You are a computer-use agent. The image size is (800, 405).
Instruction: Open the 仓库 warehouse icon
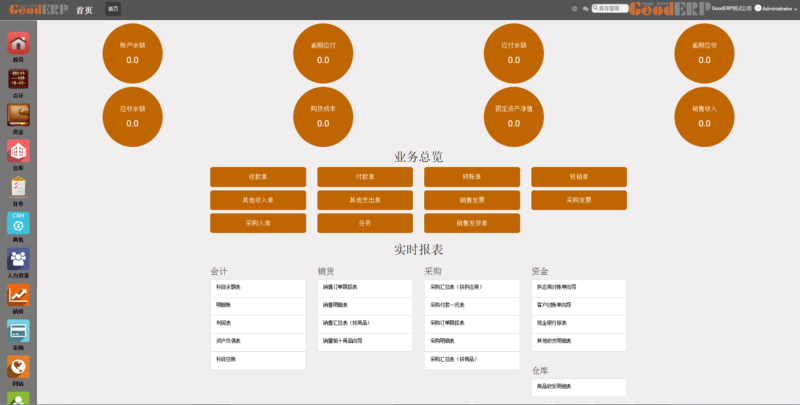pos(18,151)
